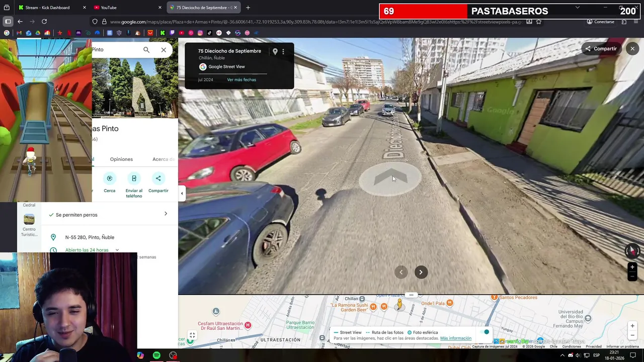Toggle the browser sidebar button

pos(8,22)
